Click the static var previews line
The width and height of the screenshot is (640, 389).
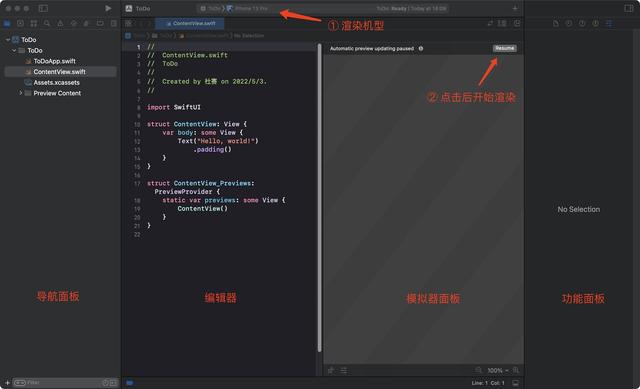click(x=224, y=200)
